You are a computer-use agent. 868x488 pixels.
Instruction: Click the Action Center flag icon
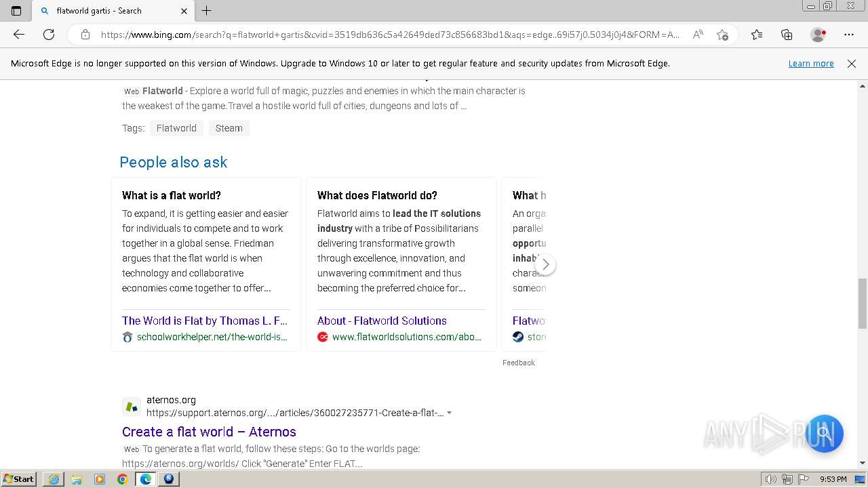802,479
